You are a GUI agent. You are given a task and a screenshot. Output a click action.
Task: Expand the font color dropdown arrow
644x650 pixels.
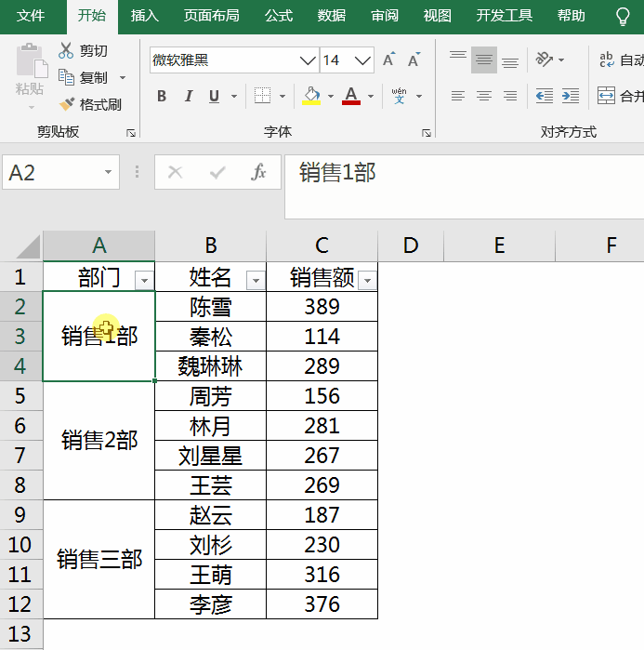371,96
